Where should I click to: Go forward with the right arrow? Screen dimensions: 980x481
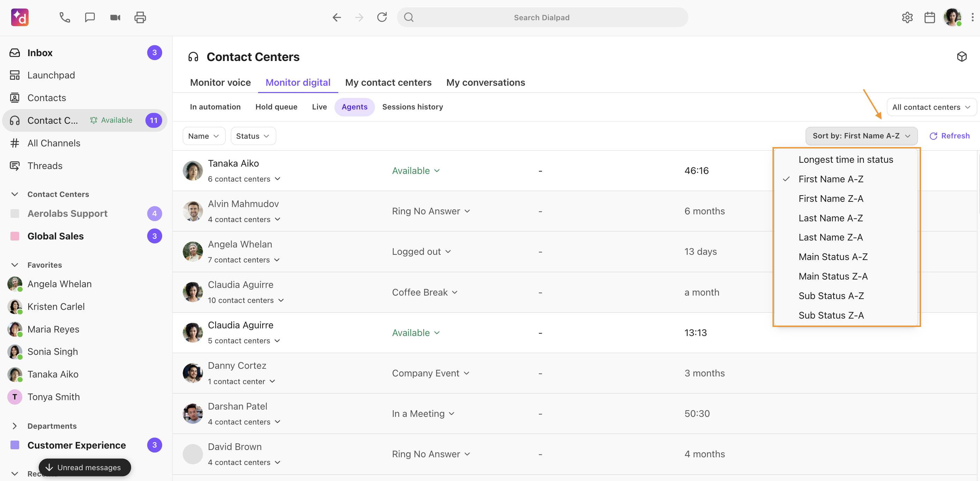359,17
